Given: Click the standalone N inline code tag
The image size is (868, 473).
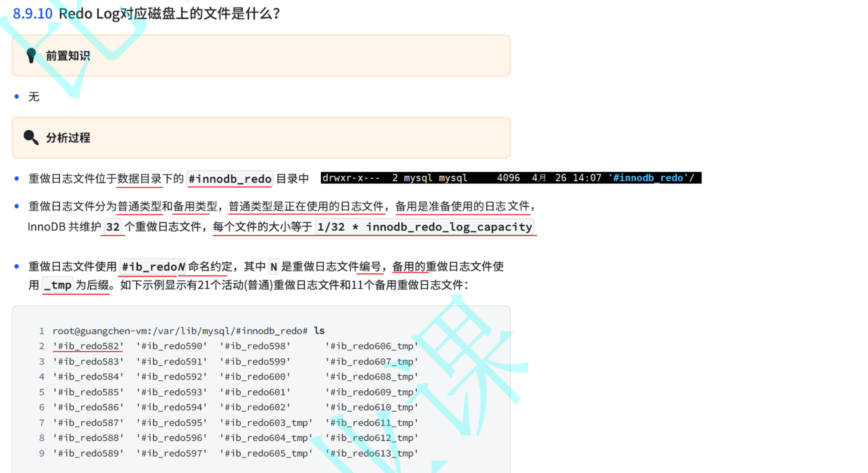Looking at the screenshot, I should point(273,267).
